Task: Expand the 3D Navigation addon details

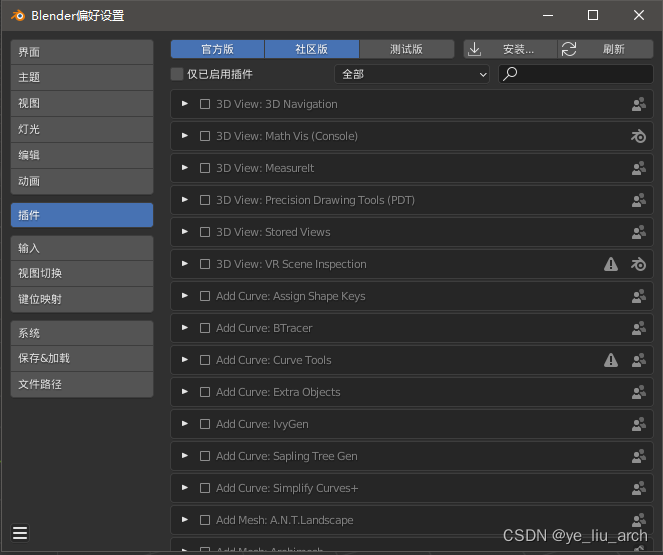Action: (x=185, y=104)
